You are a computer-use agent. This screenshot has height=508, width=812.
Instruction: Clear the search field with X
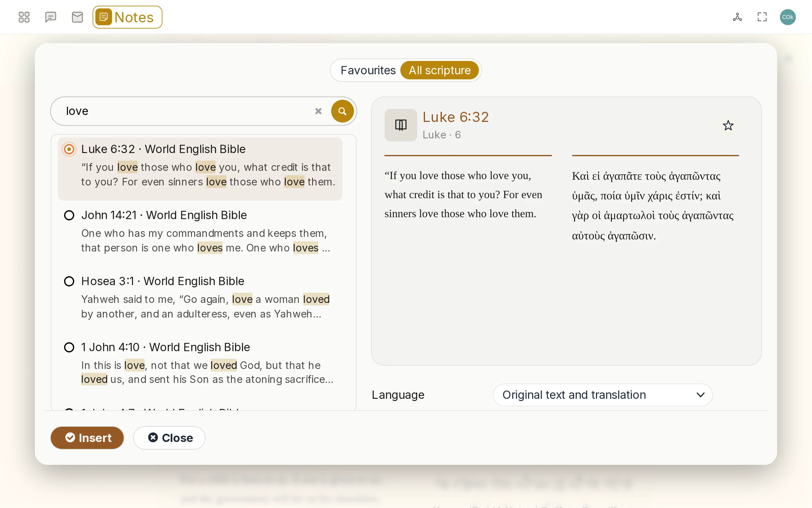pyautogui.click(x=318, y=111)
